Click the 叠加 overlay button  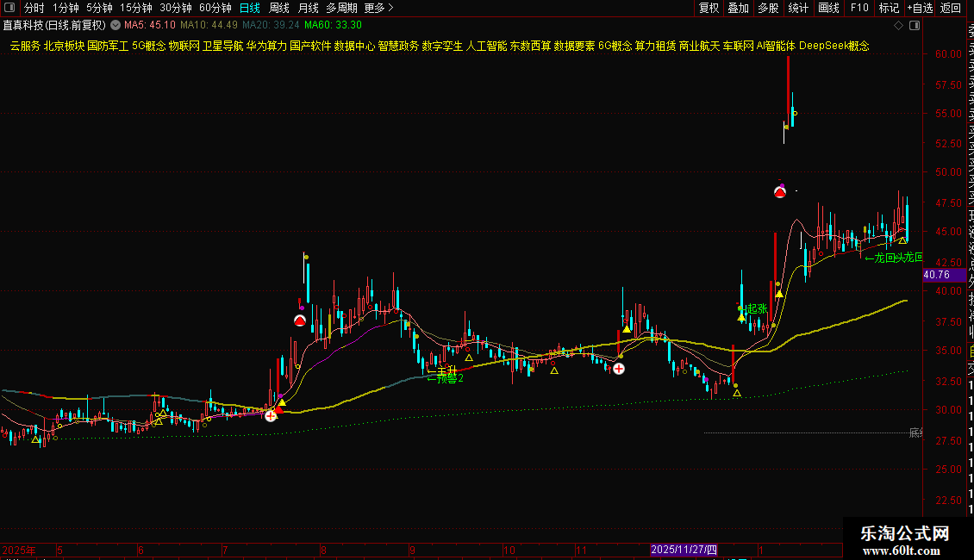739,8
